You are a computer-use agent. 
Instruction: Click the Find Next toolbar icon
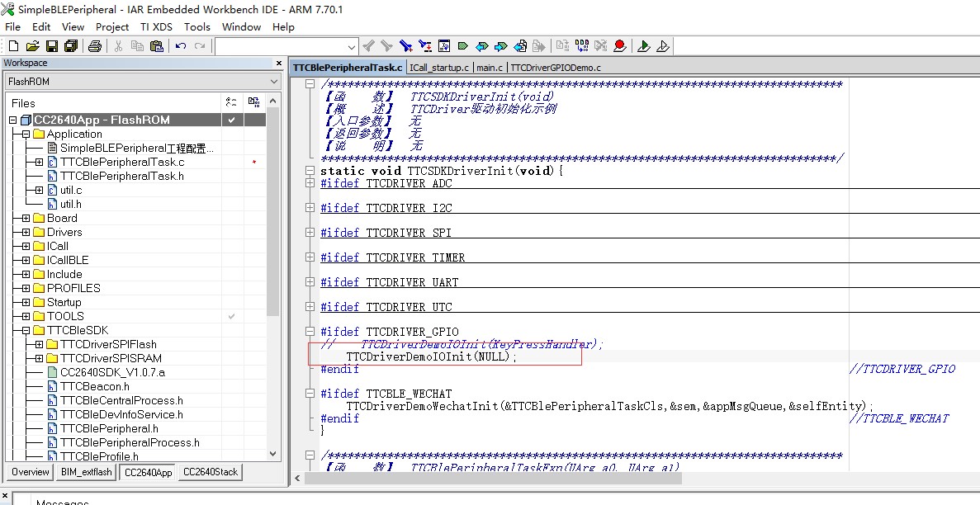(387, 46)
